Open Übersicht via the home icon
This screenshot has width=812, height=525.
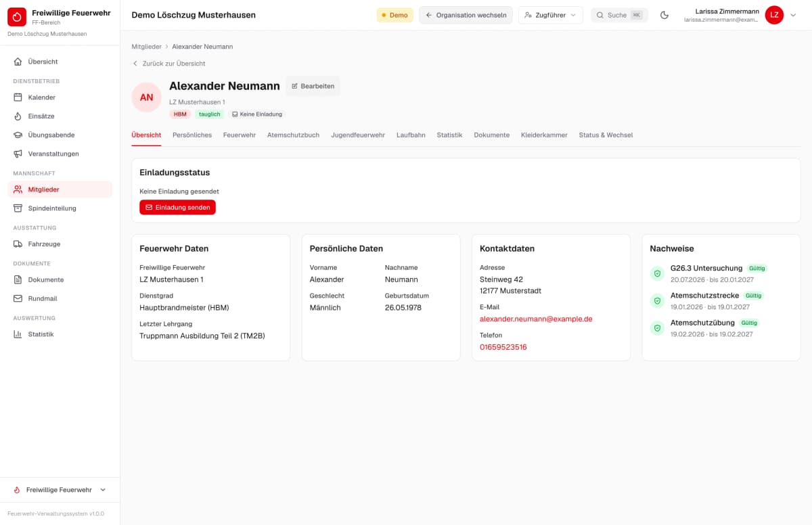tap(18, 62)
